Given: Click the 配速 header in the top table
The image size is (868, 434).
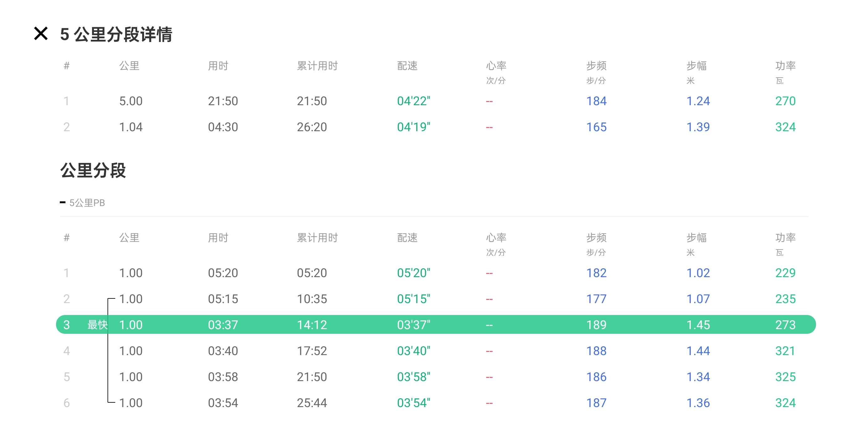Looking at the screenshot, I should (407, 66).
